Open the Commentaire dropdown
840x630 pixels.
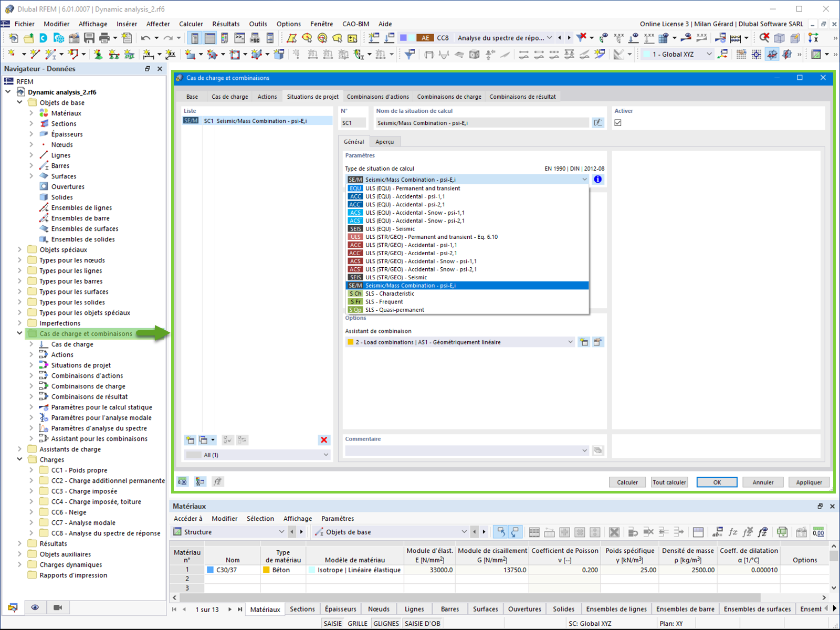click(584, 450)
